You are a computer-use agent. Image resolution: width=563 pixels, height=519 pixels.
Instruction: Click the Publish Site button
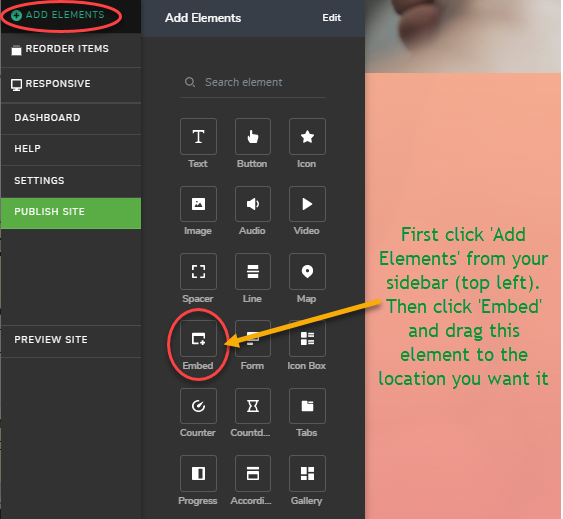pos(71,213)
